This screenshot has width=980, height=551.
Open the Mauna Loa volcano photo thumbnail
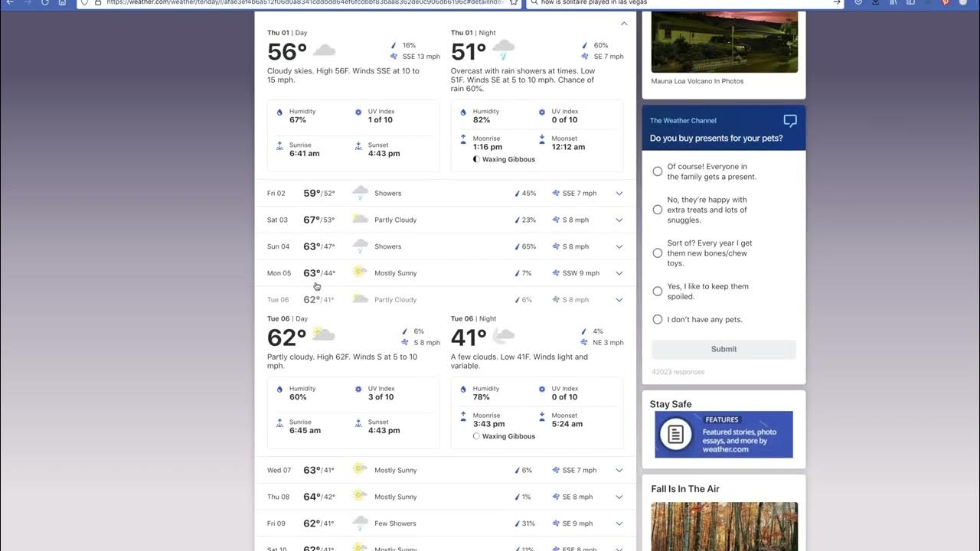pos(724,42)
